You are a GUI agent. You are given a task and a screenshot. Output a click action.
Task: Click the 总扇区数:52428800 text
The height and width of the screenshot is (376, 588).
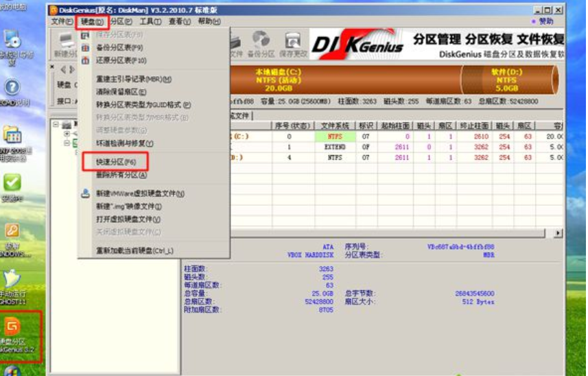(508, 102)
